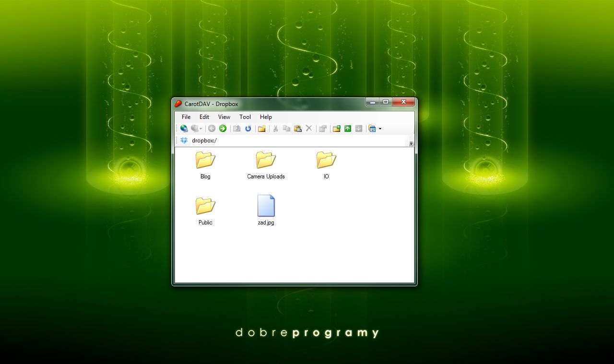Click the view mode icon
Image resolution: width=614 pixels, height=364 pixels.
click(372, 129)
